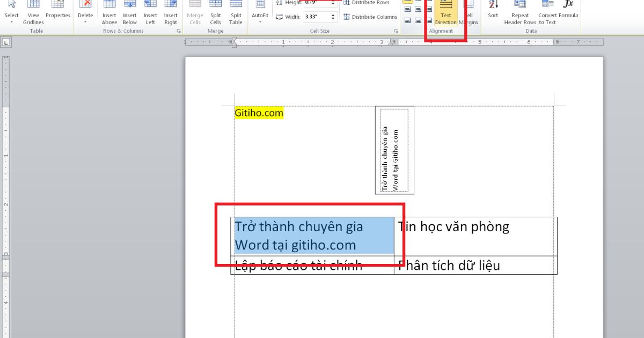Add a column using Insert Left
Viewport: 644px width, 338px height.
[x=150, y=12]
